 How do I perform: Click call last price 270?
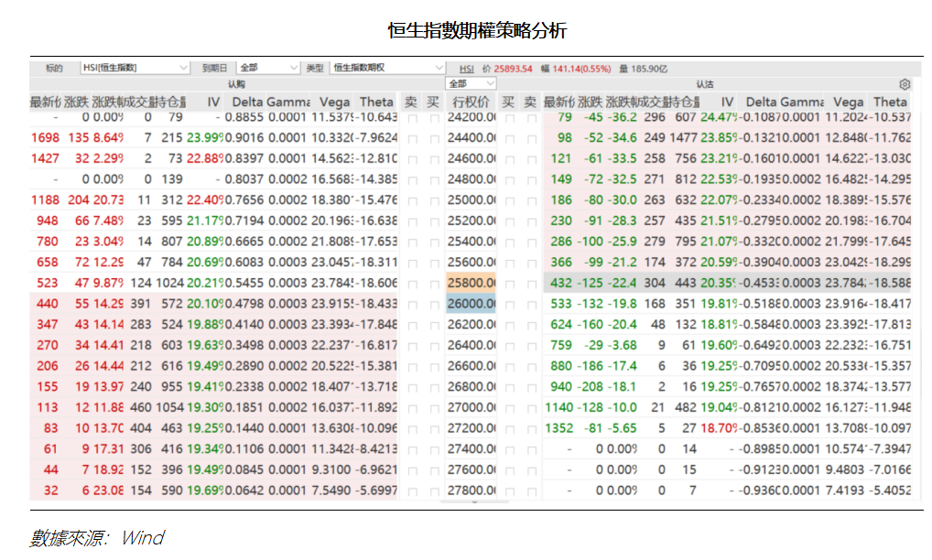(48, 345)
